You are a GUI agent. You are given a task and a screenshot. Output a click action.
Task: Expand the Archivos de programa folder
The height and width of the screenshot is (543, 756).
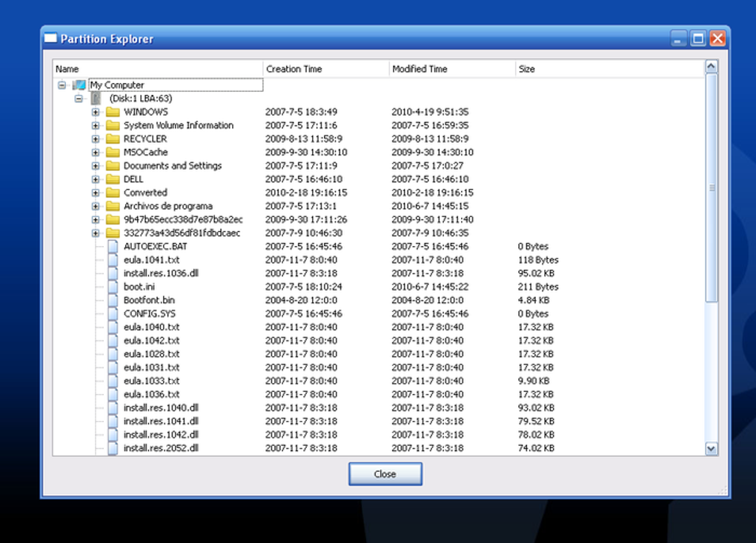click(x=95, y=206)
